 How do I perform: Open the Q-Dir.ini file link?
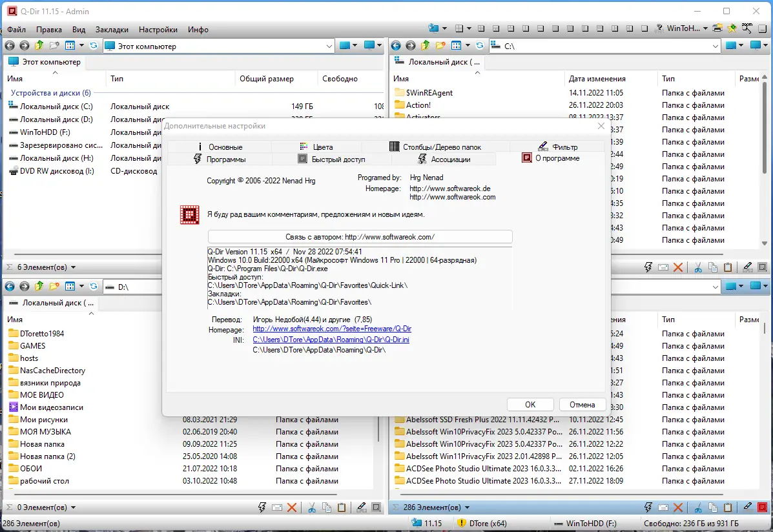(331, 340)
